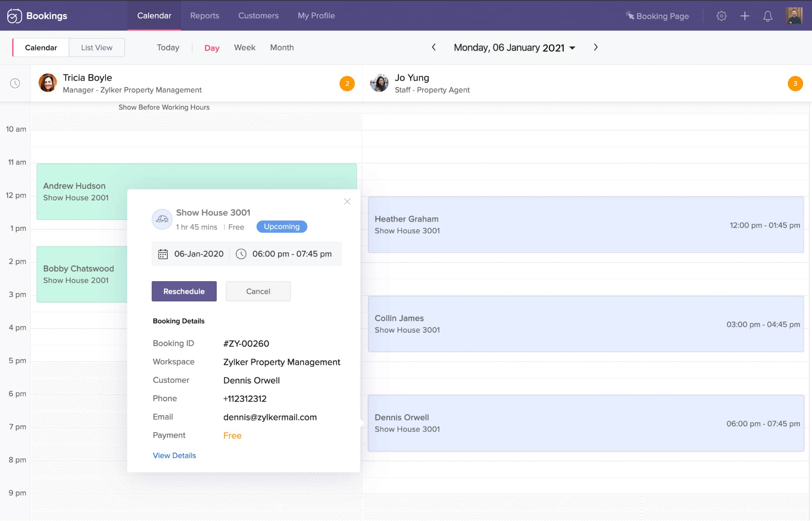Screen dimensions: 812x521
Task: Click the clock icon on calendar
Action: click(x=15, y=83)
